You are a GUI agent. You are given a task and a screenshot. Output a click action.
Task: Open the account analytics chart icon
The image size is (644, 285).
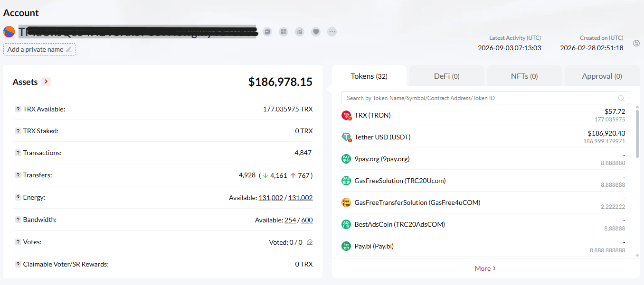300,32
